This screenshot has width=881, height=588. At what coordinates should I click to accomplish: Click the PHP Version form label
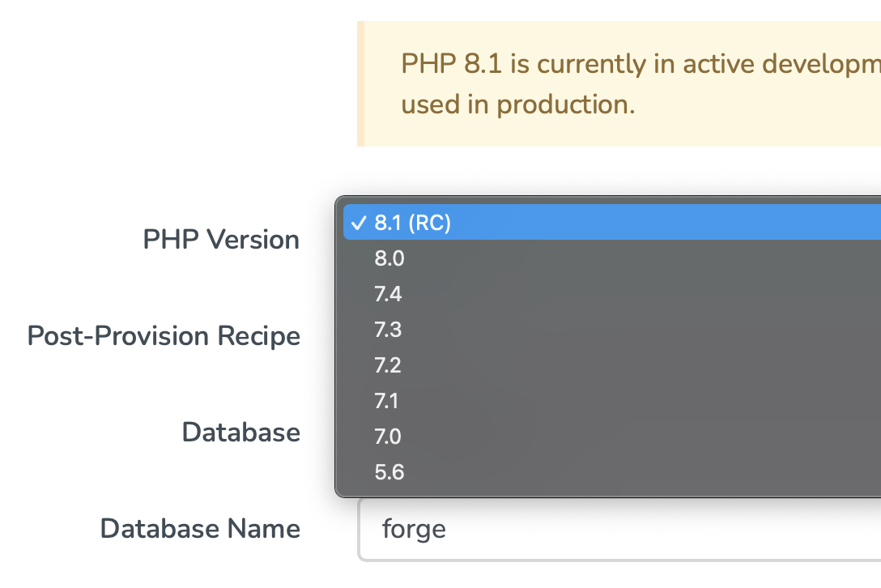tap(221, 239)
